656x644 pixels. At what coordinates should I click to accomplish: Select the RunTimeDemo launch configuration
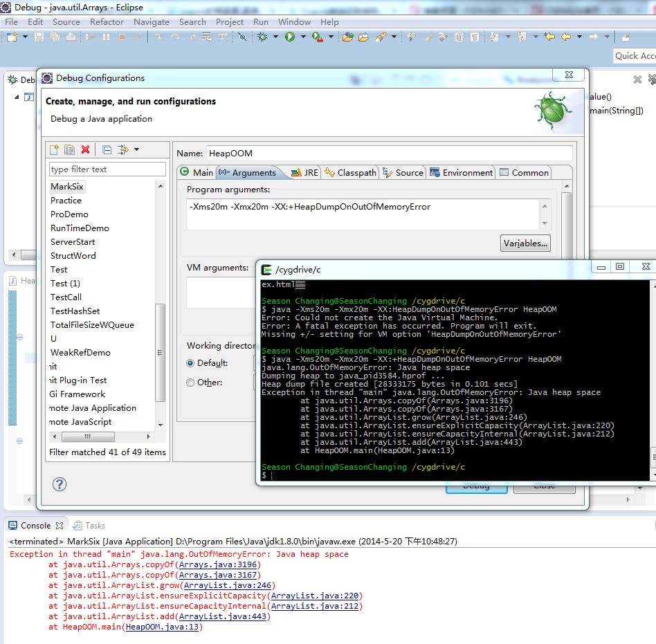click(x=80, y=228)
